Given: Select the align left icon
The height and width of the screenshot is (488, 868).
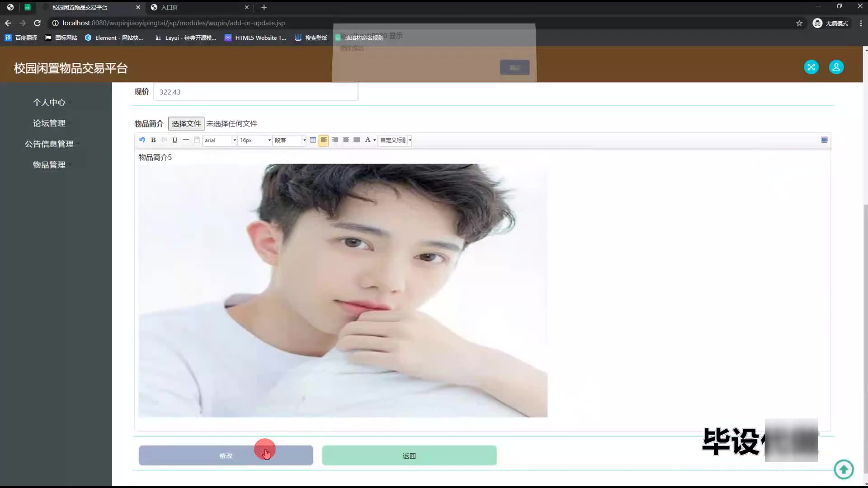Looking at the screenshot, I should click(x=324, y=140).
